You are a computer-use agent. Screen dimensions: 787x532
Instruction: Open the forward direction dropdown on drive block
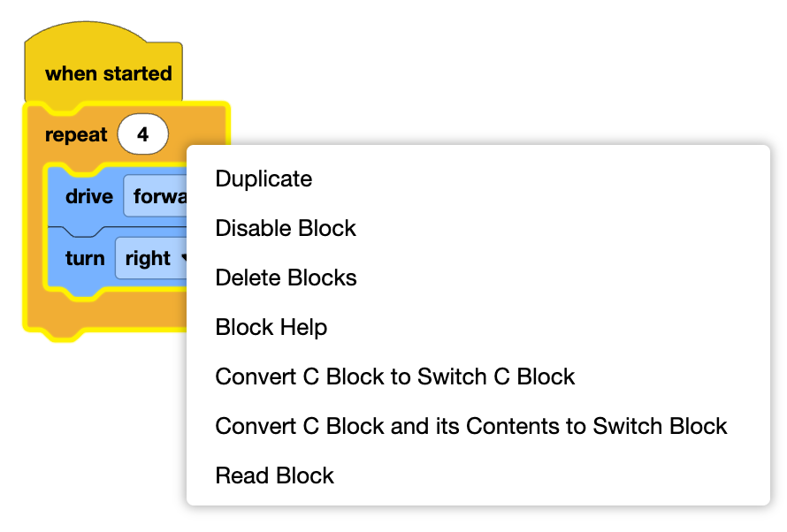(157, 196)
